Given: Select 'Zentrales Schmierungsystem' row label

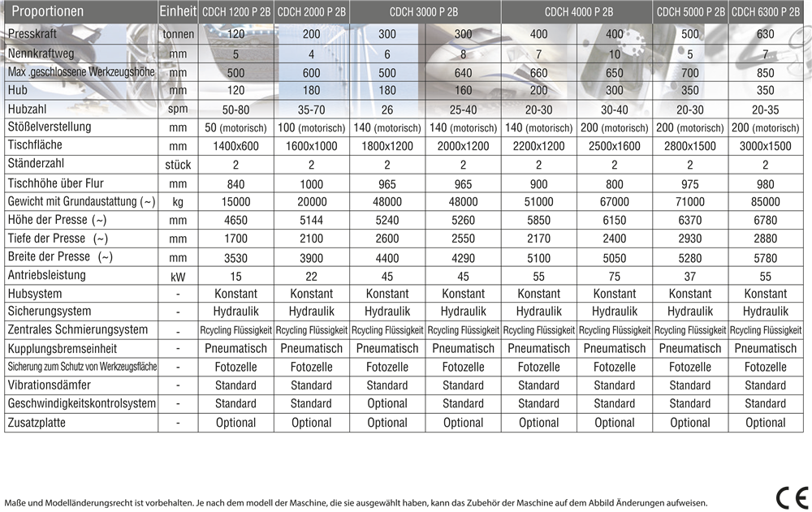Looking at the screenshot, I should coord(78,329).
